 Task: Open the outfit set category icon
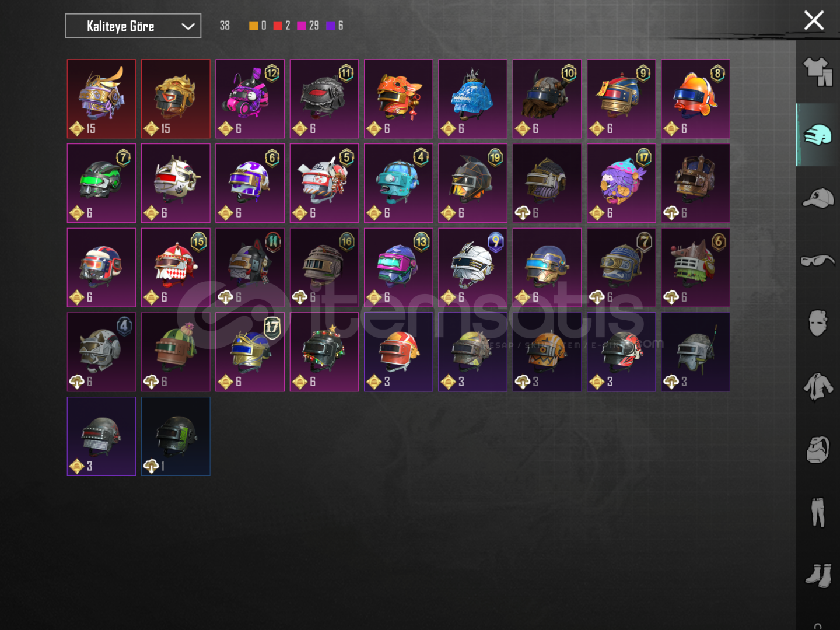click(x=818, y=72)
